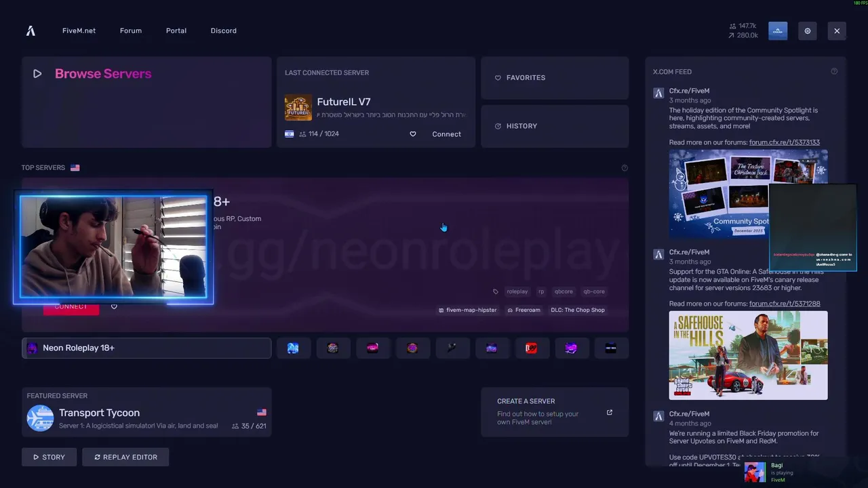Viewport: 868px width, 488px height.
Task: Click the external link icon on Create a Server
Action: [610, 412]
